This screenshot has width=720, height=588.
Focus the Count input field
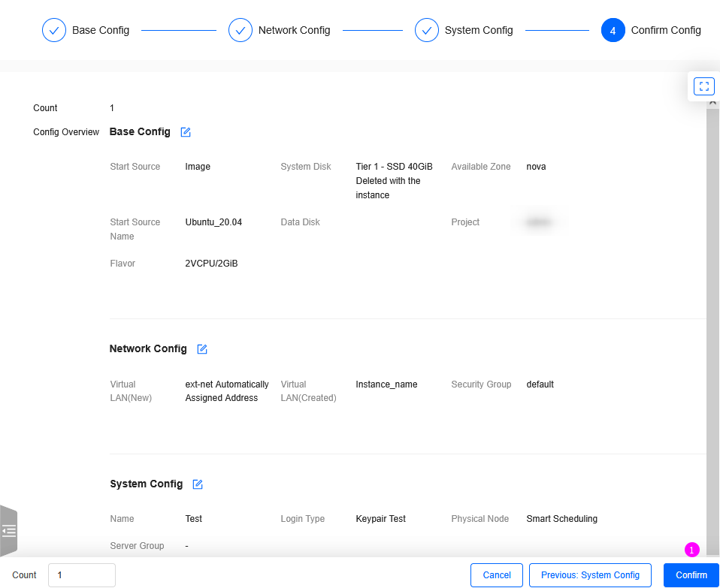tap(82, 575)
